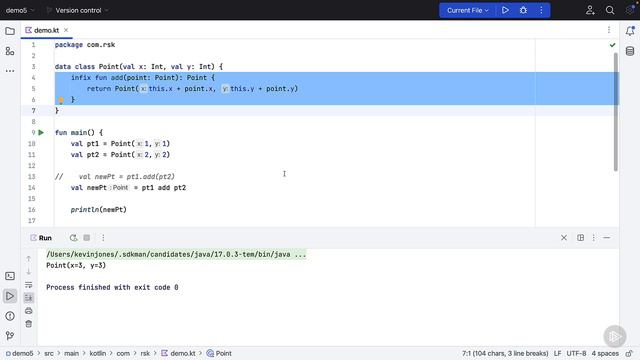Viewport: 640px width, 360px height.
Task: Click src in the breadcrumb bar
Action: pyautogui.click(x=49, y=353)
